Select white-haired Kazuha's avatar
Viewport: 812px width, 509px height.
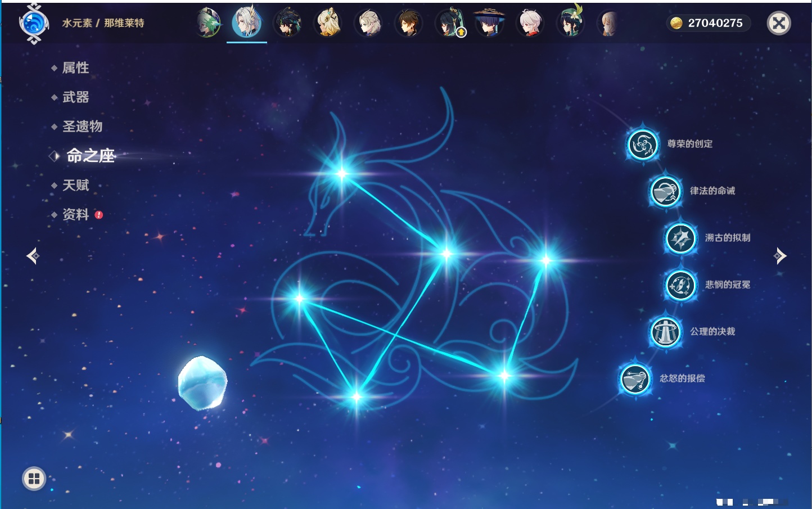(x=530, y=24)
